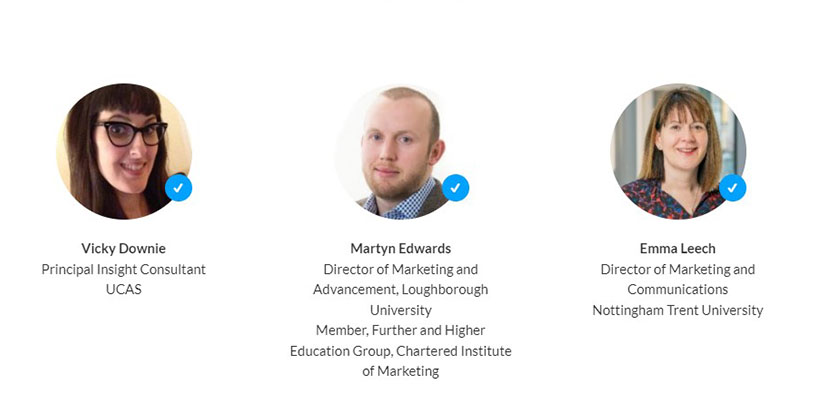Click the word 'Communications' under Emma Leech

point(677,290)
